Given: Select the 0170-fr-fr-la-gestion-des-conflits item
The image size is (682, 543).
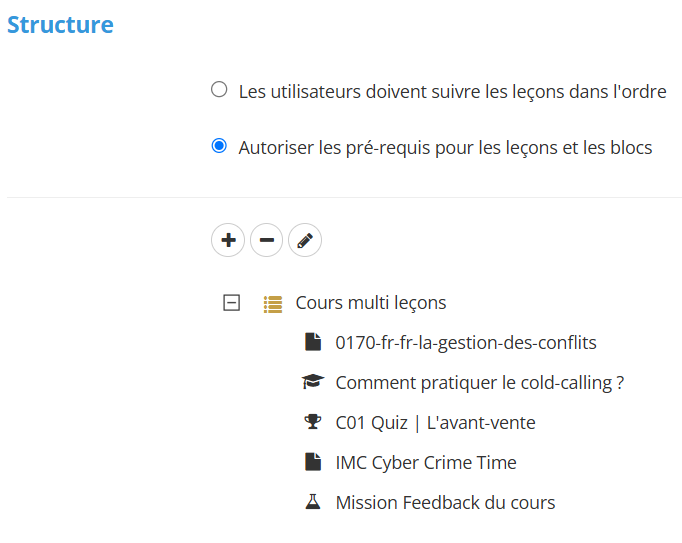Looking at the screenshot, I should coord(466,343).
